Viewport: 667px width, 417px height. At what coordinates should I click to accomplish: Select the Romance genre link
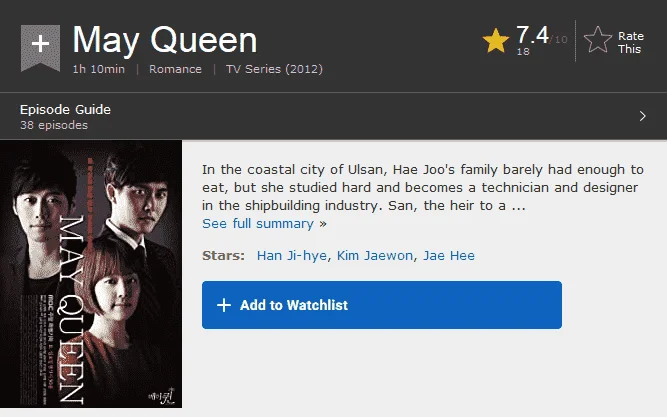pos(175,69)
